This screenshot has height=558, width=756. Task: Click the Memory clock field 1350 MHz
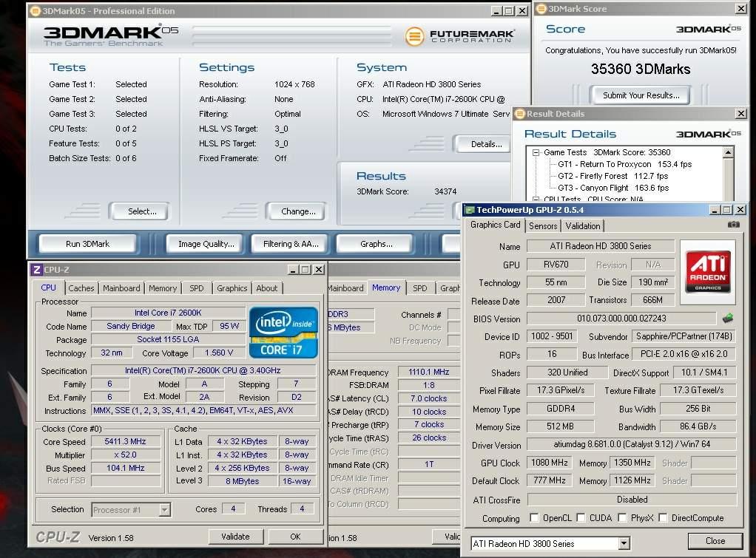pos(632,463)
